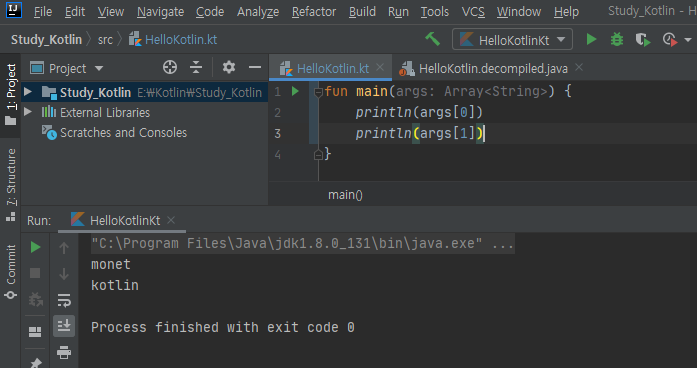Open the VCS menu

473,12
